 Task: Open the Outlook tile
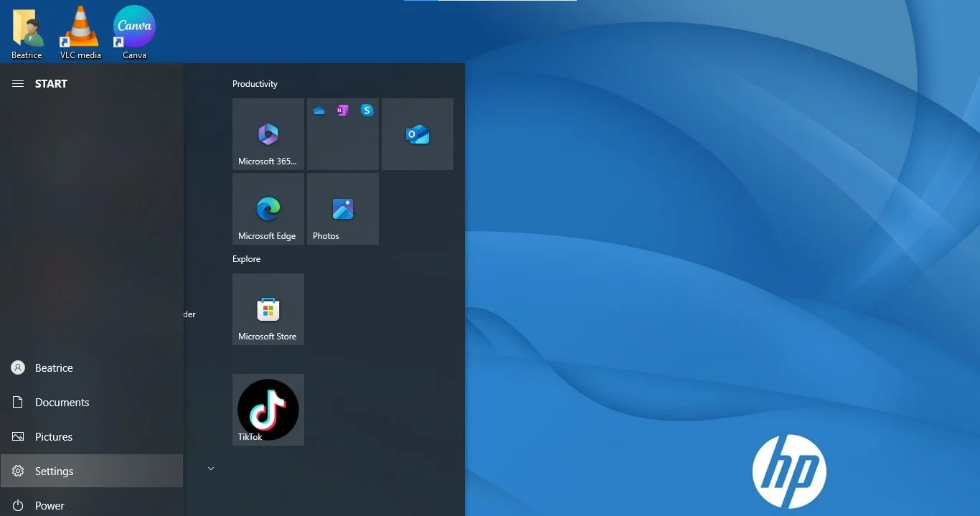418,134
